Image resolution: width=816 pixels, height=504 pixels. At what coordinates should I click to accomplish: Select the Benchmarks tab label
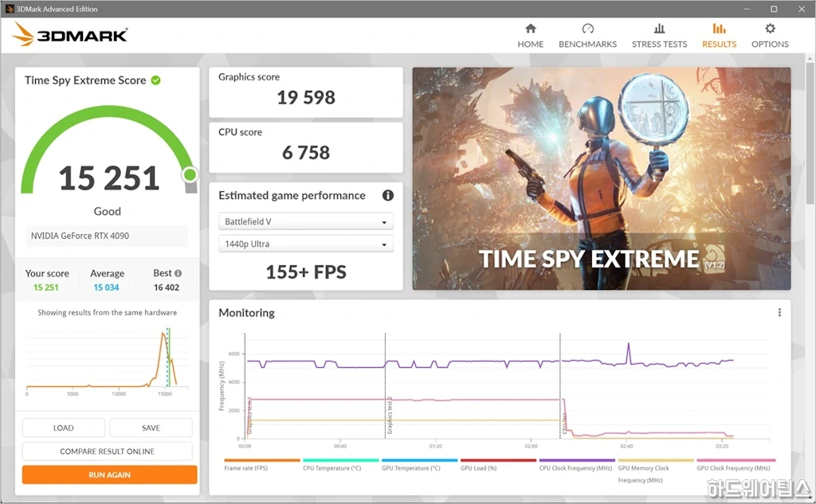(x=587, y=45)
